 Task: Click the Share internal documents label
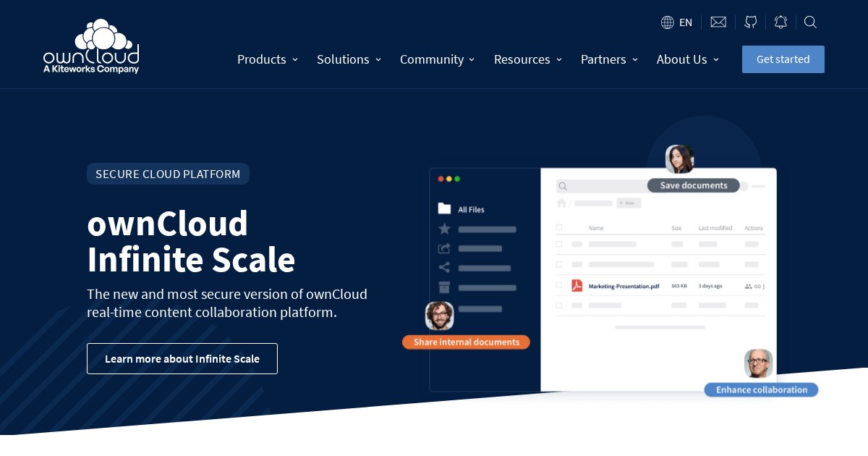tap(467, 342)
